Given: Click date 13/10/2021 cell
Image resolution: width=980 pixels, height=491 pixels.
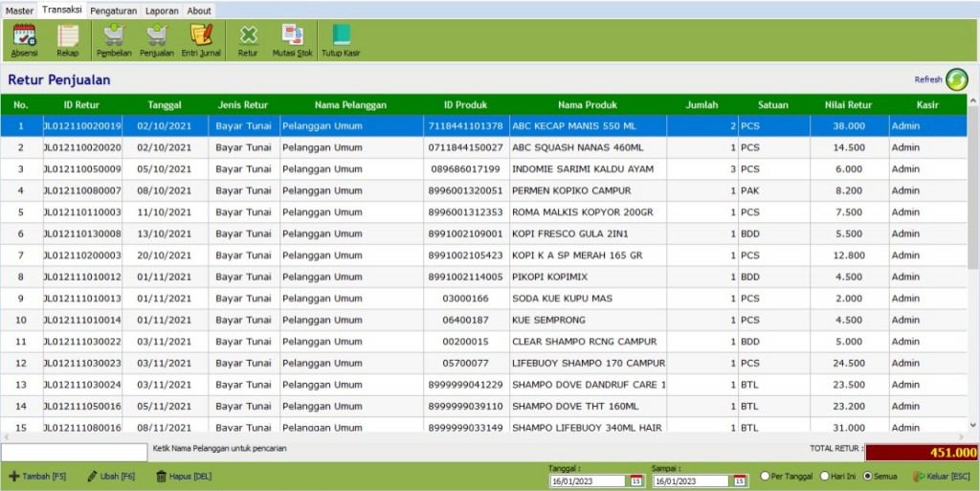Looking at the screenshot, I should (x=165, y=234).
